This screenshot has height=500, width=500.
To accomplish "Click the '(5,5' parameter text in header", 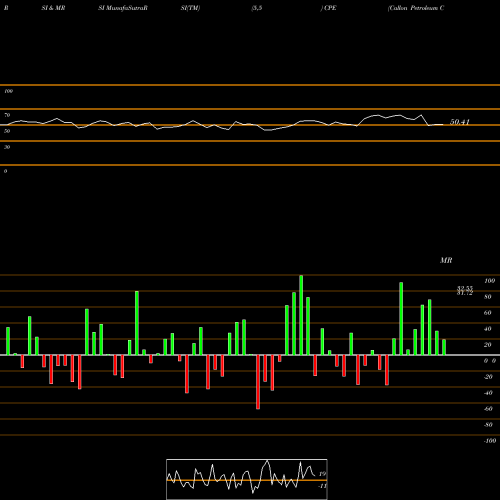I will pos(257,8).
